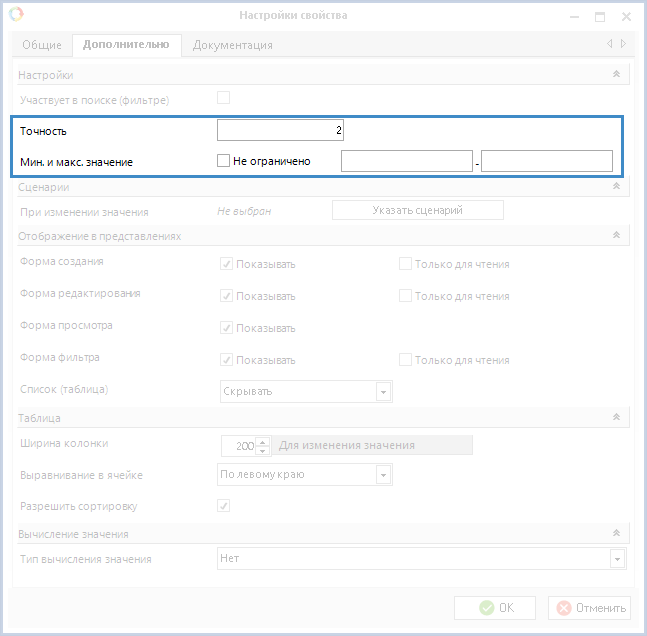The height and width of the screenshot is (636, 647).
Task: Switch to the Общие tab
Action: click(42, 45)
